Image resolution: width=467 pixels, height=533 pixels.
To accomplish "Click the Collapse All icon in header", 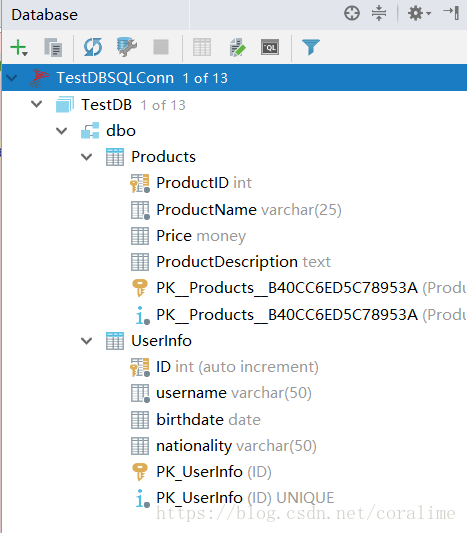I will coord(379,14).
